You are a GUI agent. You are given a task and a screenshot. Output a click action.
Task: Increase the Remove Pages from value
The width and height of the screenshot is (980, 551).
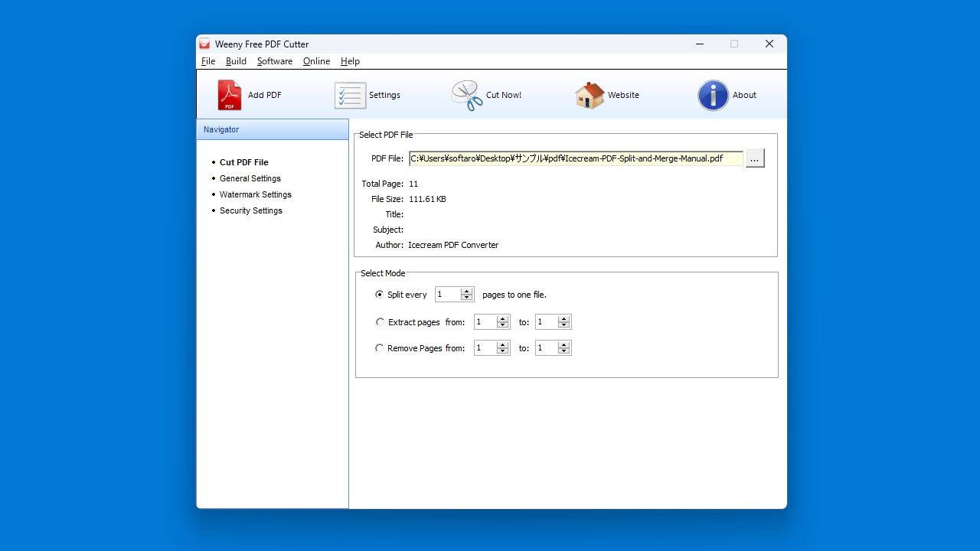(502, 344)
